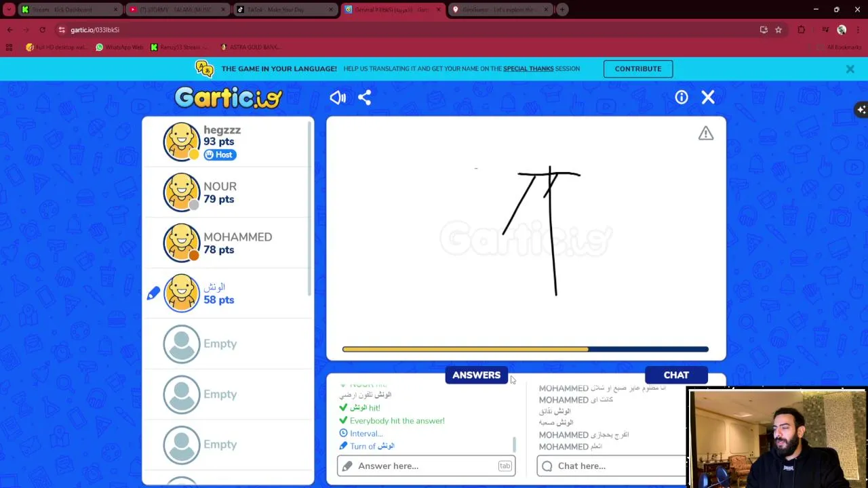Image resolution: width=868 pixels, height=488 pixels.
Task: Click the browser back arrow
Action: coord(9,30)
